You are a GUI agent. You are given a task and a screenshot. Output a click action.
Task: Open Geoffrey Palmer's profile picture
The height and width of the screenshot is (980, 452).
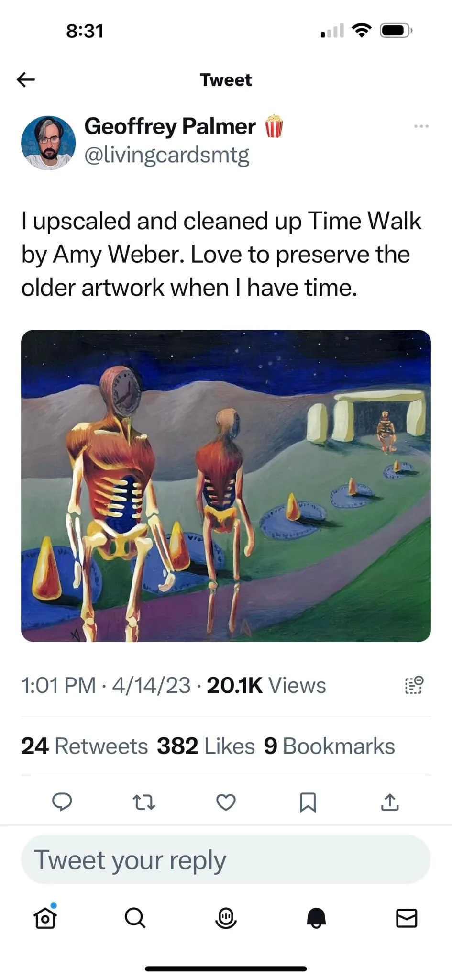(x=48, y=143)
